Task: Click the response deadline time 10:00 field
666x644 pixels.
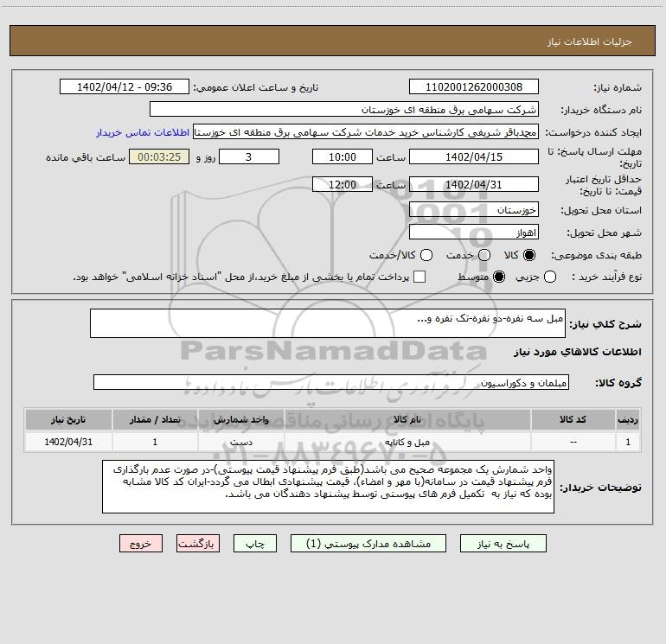Action: pos(343,156)
